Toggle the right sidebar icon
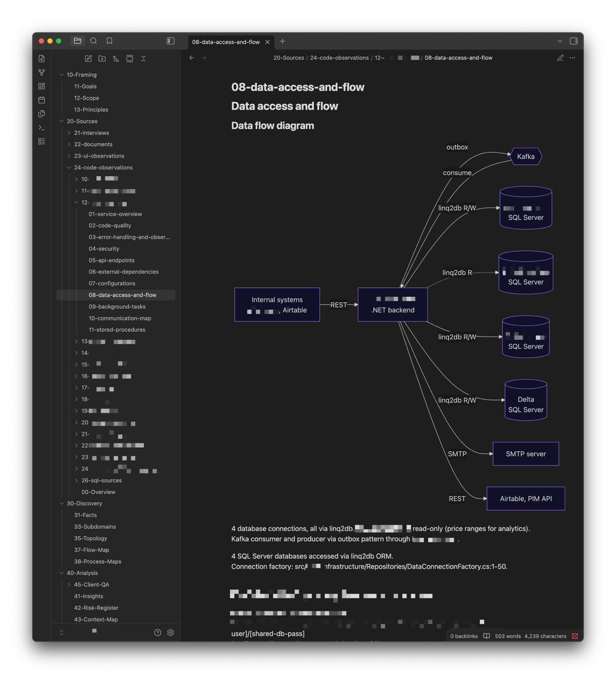The image size is (616, 674). point(574,41)
